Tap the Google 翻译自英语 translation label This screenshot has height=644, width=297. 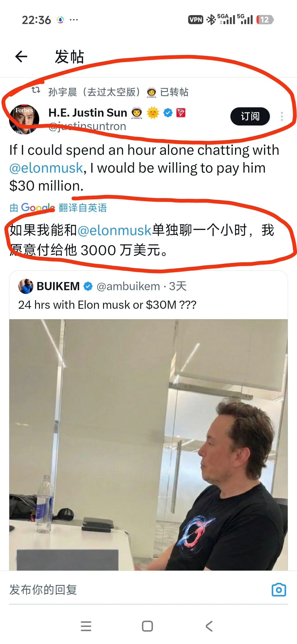point(58,208)
